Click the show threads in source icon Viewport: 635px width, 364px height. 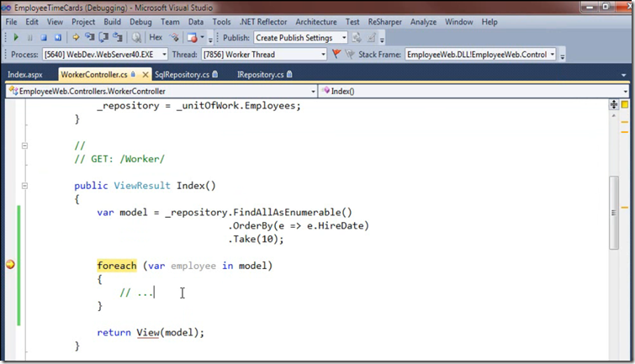coord(175,38)
